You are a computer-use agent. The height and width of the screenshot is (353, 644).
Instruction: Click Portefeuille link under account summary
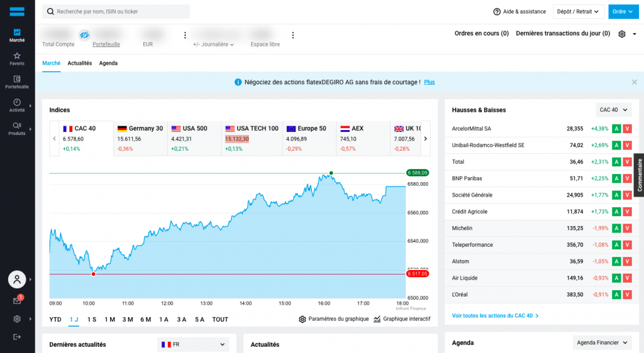(106, 44)
